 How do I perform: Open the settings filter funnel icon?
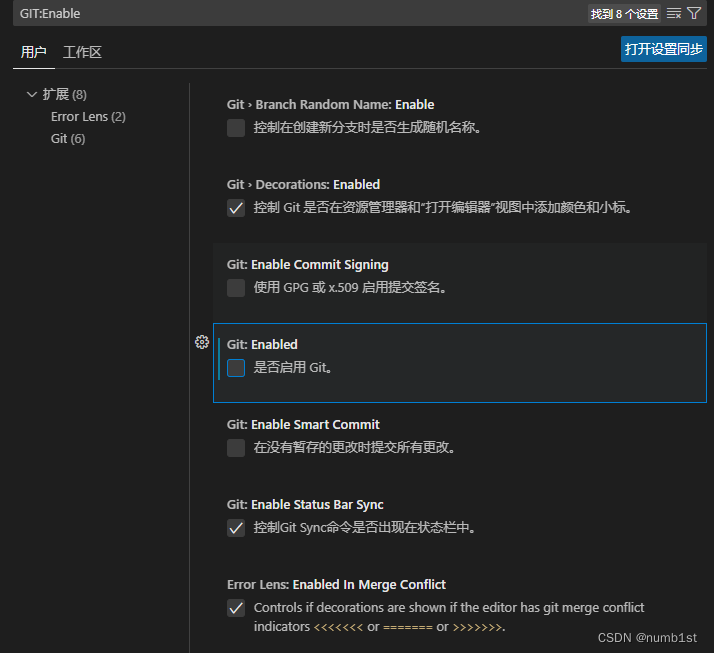694,13
